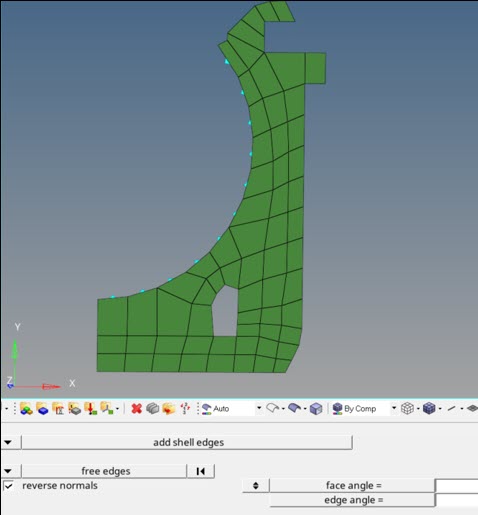Click the add shell edges button

(x=187, y=442)
